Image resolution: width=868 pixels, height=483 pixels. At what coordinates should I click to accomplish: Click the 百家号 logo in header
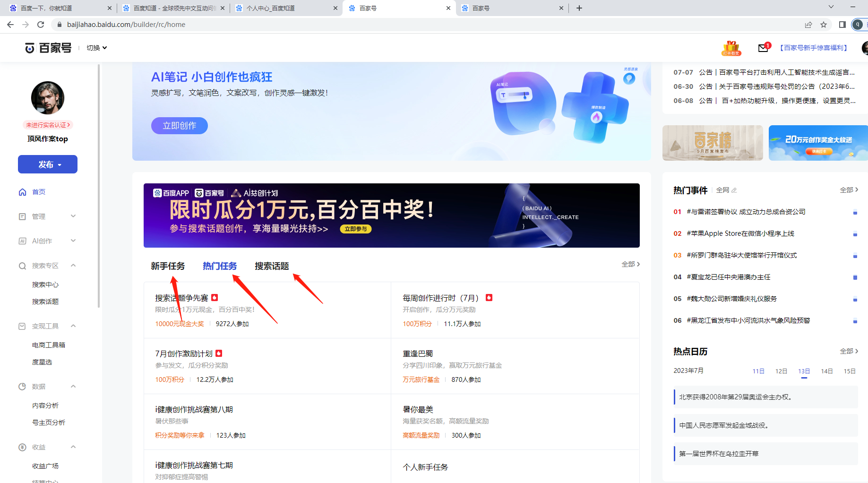point(48,48)
